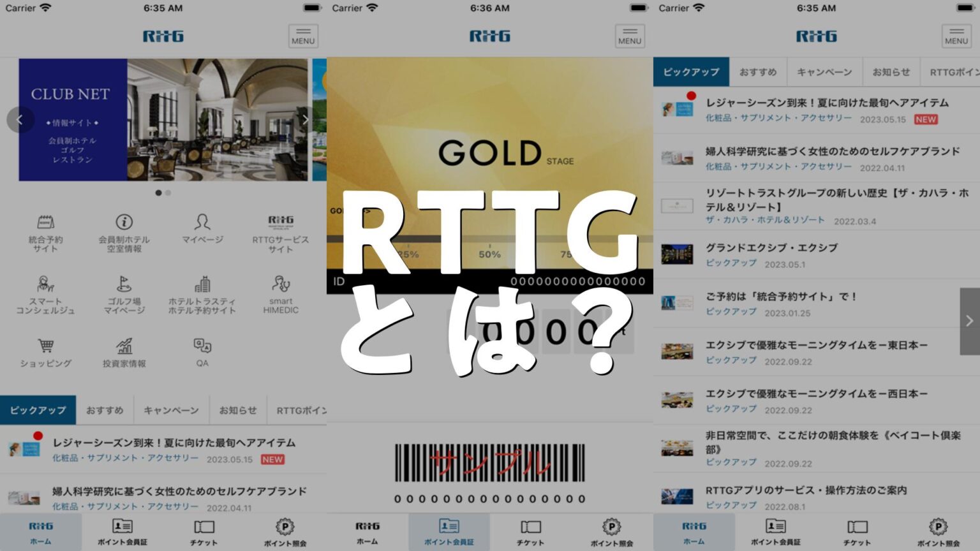
Task: Go back a banner using the left chevron
Action: [21, 119]
